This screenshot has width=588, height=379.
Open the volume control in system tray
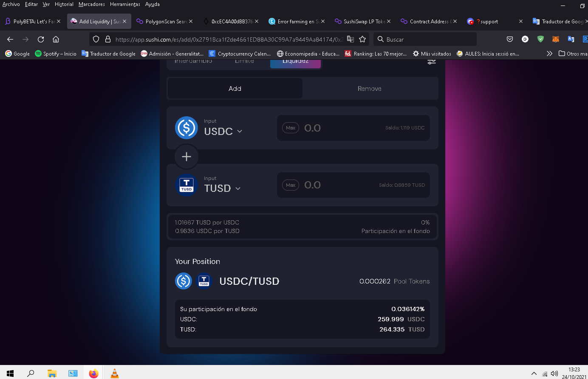554,373
